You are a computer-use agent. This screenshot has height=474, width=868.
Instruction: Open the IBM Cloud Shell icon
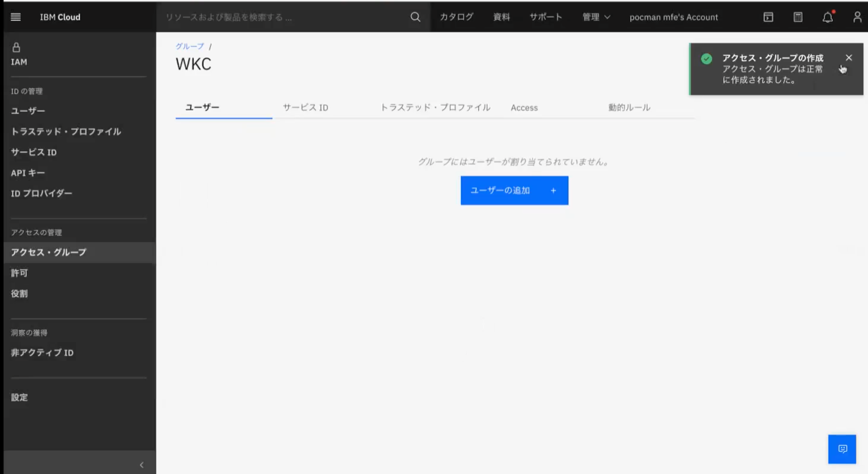tap(768, 17)
